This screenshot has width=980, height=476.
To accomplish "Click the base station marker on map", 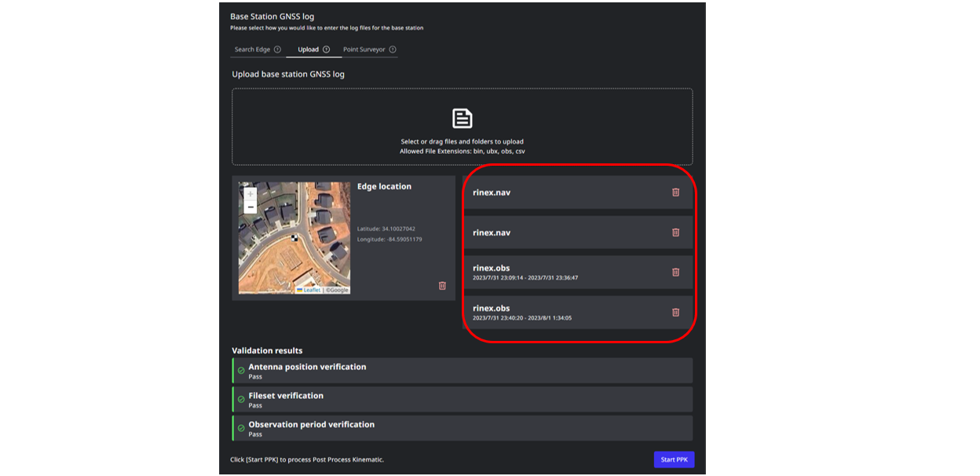I will tap(294, 237).
